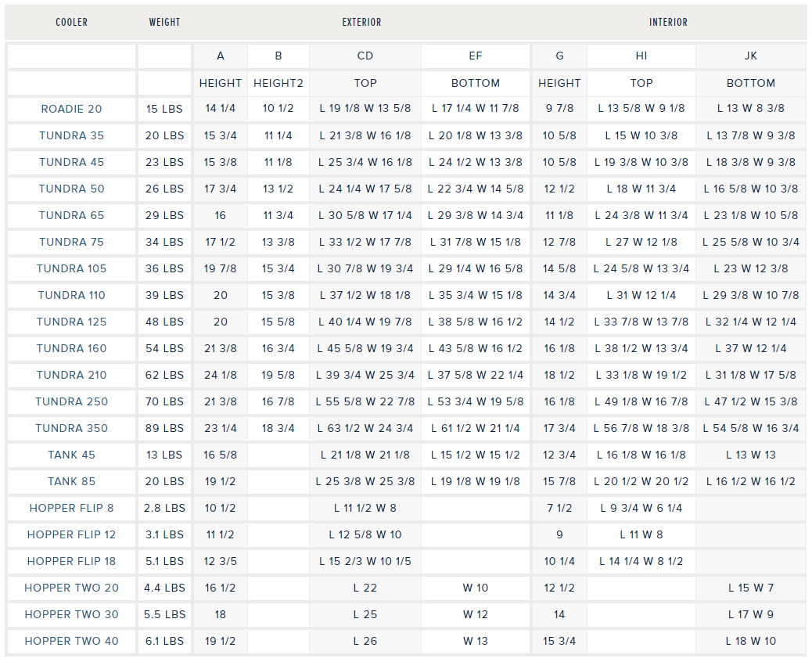Viewport: 812px width, 662px height.
Task: Select the 70 LBS weight cell
Action: click(165, 401)
